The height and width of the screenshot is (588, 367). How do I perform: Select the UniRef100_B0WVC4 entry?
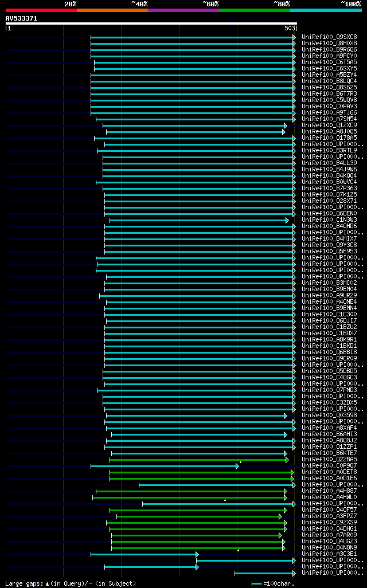pos(330,182)
